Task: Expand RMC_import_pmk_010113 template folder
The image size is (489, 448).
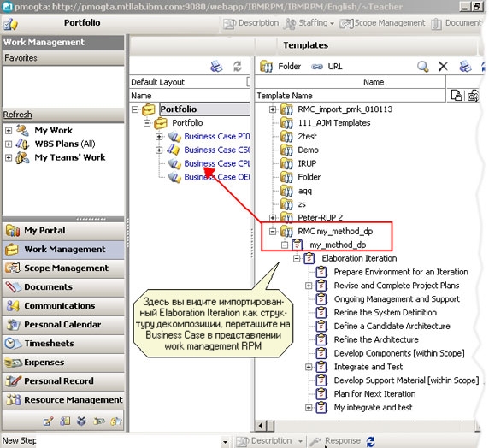Action: tap(273, 109)
